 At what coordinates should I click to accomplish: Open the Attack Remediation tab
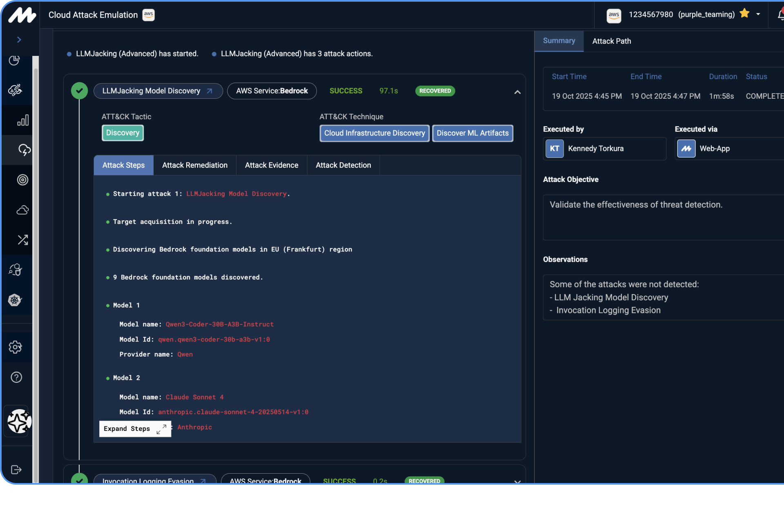195,165
